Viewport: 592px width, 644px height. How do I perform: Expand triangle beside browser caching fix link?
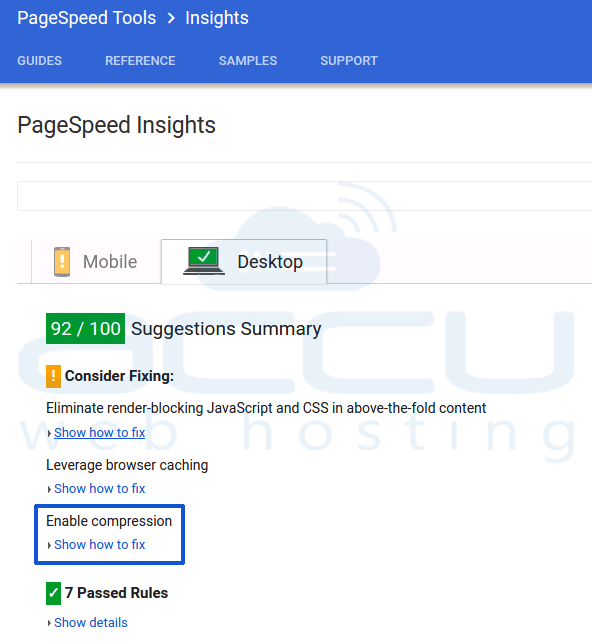[49, 489]
